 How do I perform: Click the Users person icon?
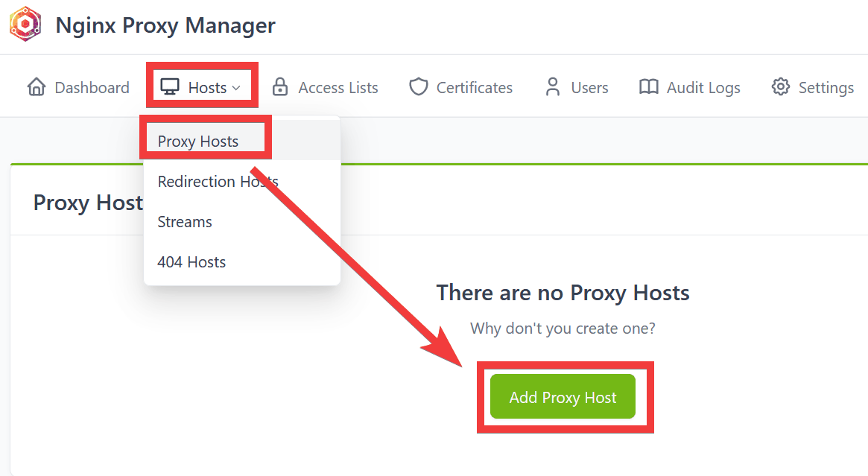pos(553,87)
